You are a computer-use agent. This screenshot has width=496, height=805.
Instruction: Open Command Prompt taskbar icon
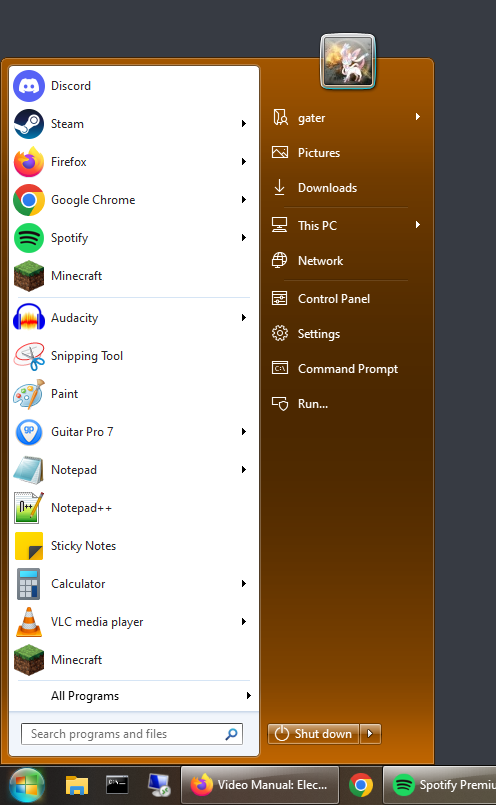point(117,785)
